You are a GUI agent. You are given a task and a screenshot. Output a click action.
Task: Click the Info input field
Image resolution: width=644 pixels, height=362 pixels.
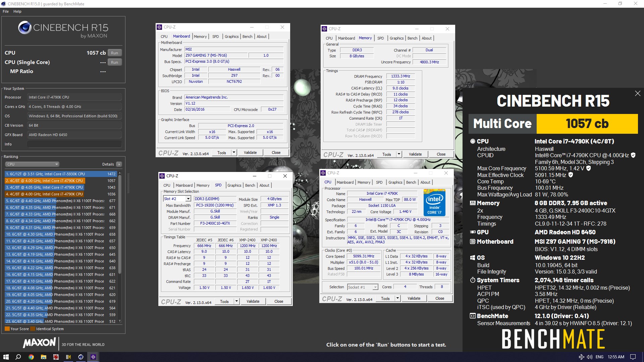[74, 144]
